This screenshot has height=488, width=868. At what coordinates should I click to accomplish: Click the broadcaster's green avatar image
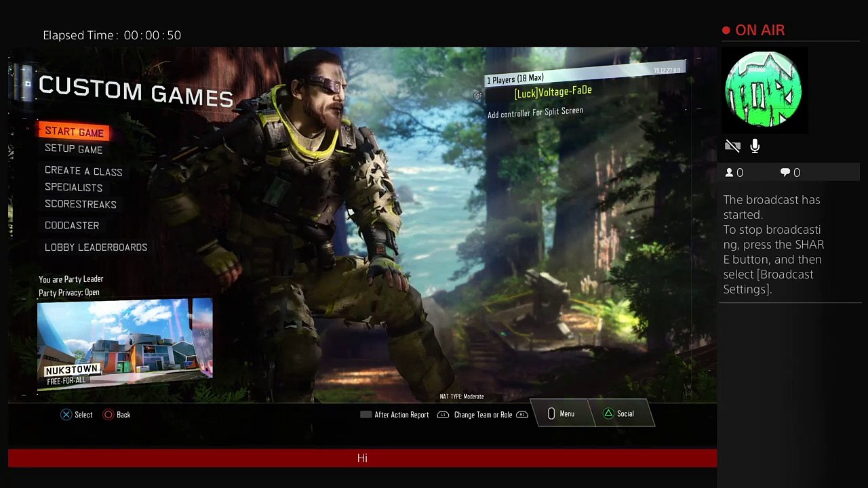(x=764, y=89)
